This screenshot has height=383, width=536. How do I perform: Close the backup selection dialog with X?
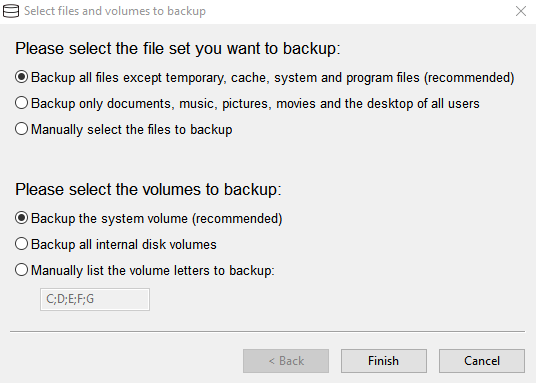click(521, 11)
